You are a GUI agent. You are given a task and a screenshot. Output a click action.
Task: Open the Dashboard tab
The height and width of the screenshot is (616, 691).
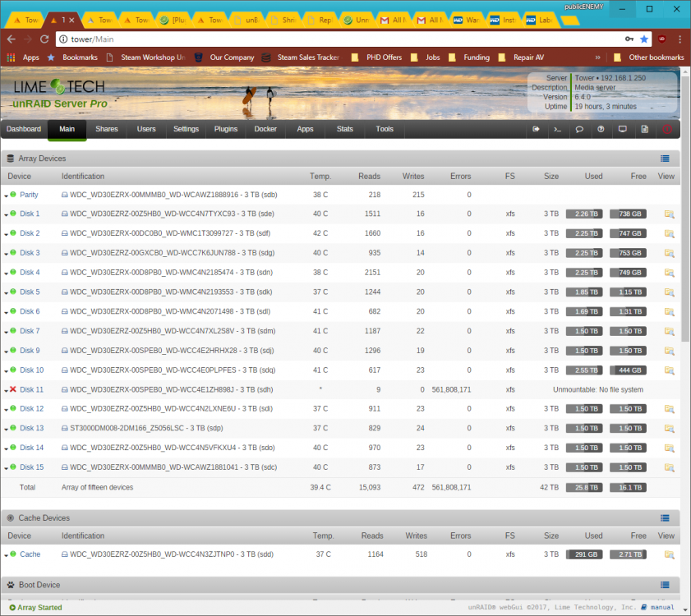tap(24, 129)
